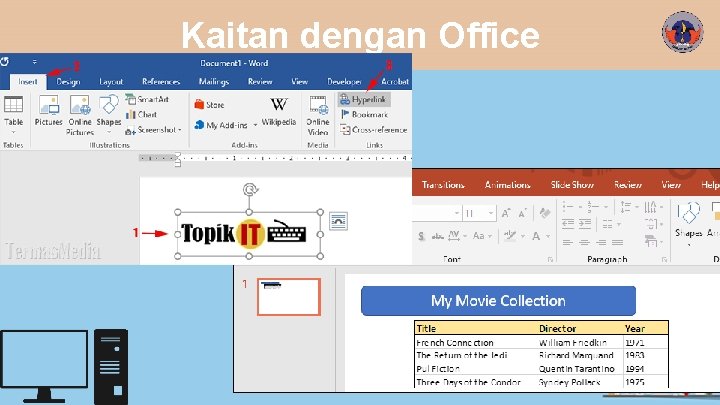Open the Office Store add-ins
720x405 pixels.
(x=209, y=105)
